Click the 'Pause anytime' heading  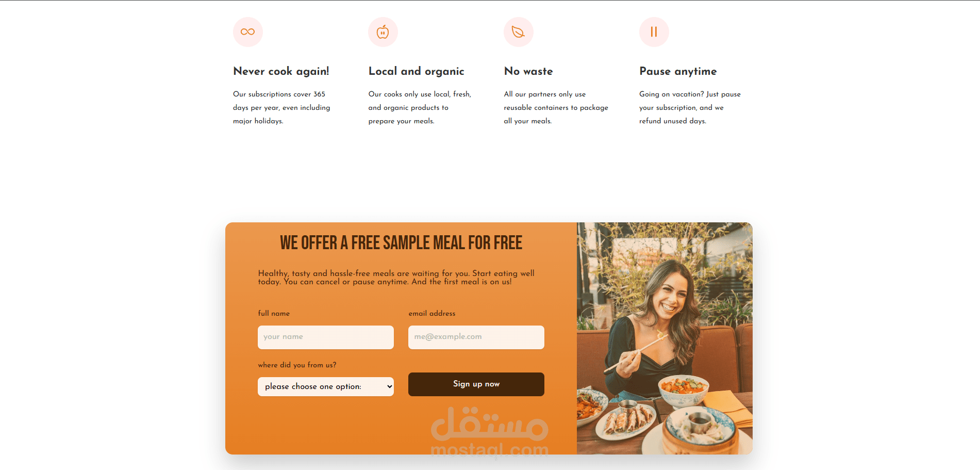click(x=678, y=71)
